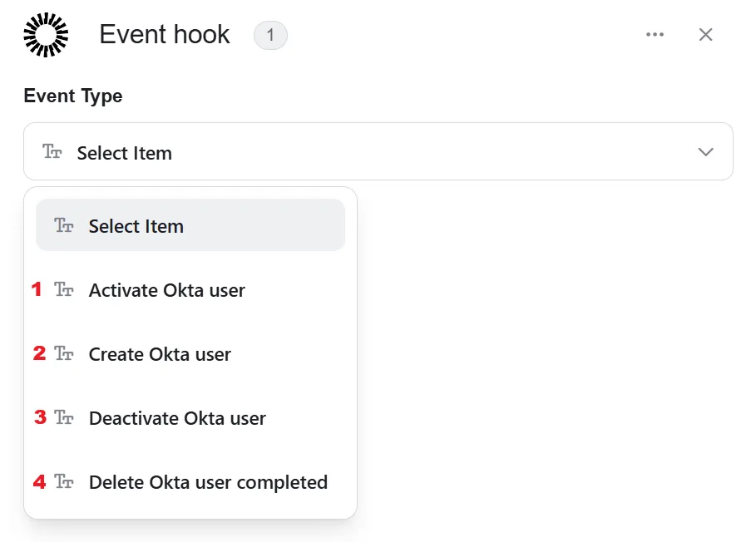This screenshot has width=756, height=542.
Task: Click the step count badge showing 1
Action: [x=270, y=35]
